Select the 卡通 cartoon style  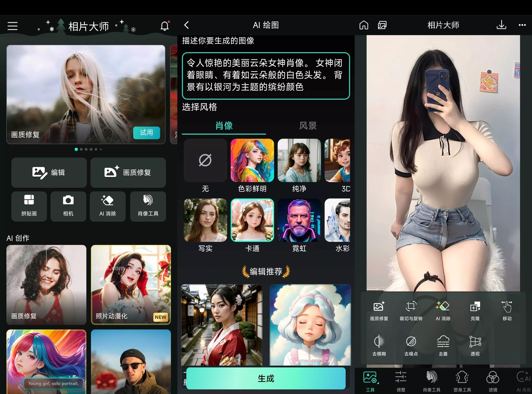tap(252, 220)
